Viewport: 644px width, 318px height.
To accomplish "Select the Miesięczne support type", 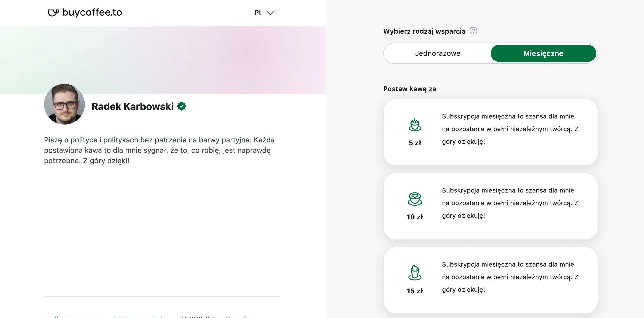I will [x=543, y=53].
